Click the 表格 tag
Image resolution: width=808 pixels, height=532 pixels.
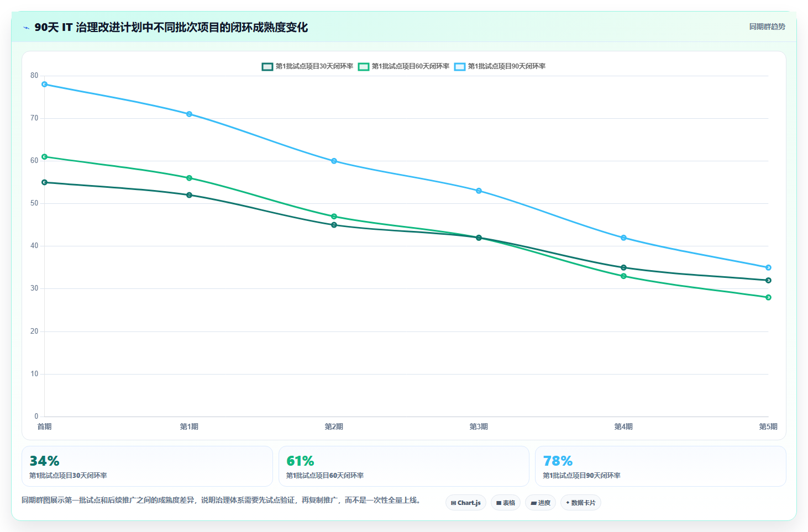[x=506, y=503]
